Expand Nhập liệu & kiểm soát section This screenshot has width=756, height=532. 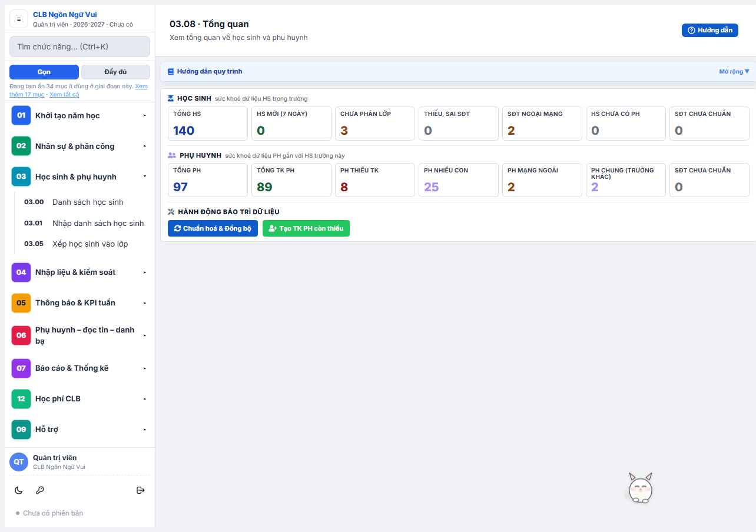79,272
